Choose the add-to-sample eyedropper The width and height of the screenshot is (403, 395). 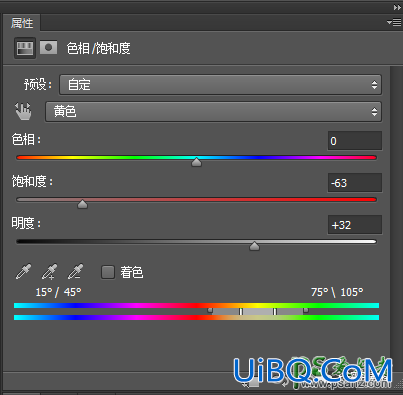coord(49,271)
